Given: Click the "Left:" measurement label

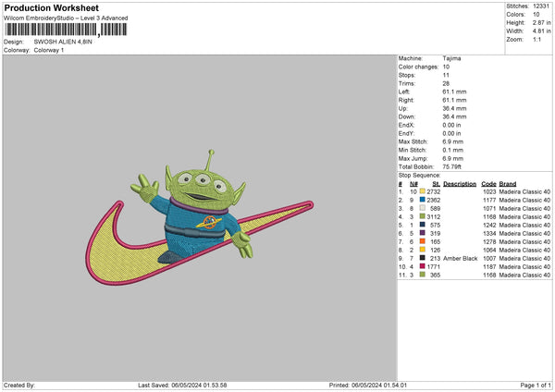Looking at the screenshot, I should click(x=404, y=92).
